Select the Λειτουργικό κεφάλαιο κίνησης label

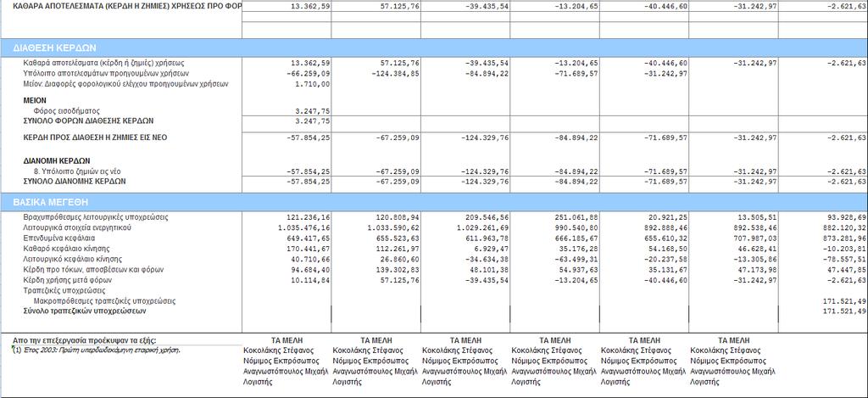click(x=73, y=259)
